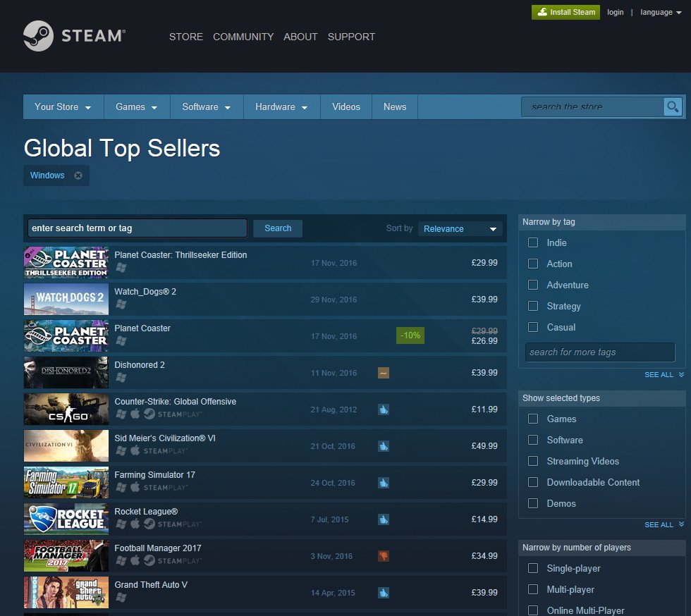The image size is (691, 616).
Task: Click Football Manager 2017 thumbs-down icon
Action: point(384,555)
